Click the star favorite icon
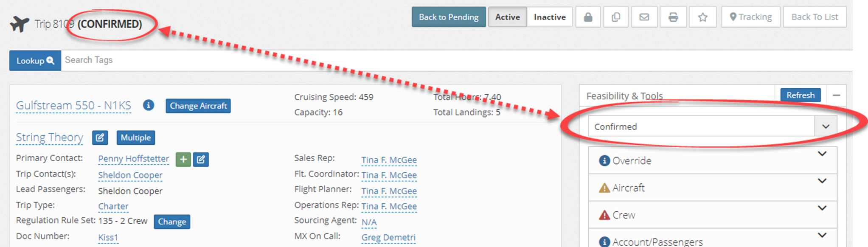 click(703, 17)
